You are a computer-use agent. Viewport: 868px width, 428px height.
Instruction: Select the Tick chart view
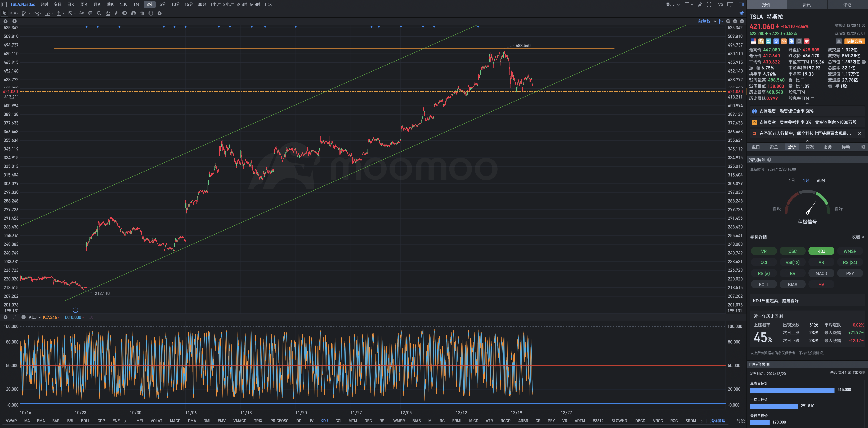[267, 4]
